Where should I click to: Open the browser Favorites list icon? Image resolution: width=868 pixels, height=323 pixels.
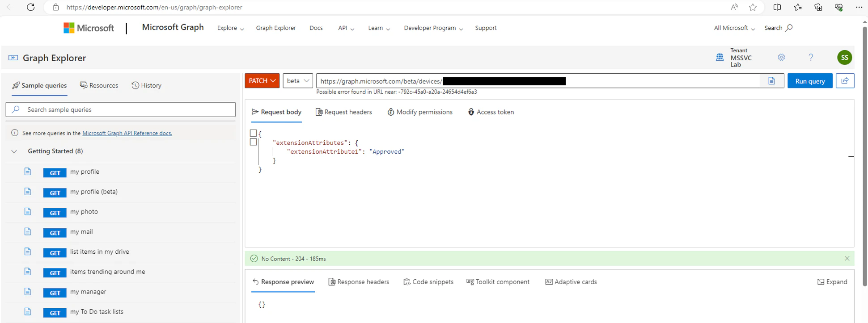(798, 7)
